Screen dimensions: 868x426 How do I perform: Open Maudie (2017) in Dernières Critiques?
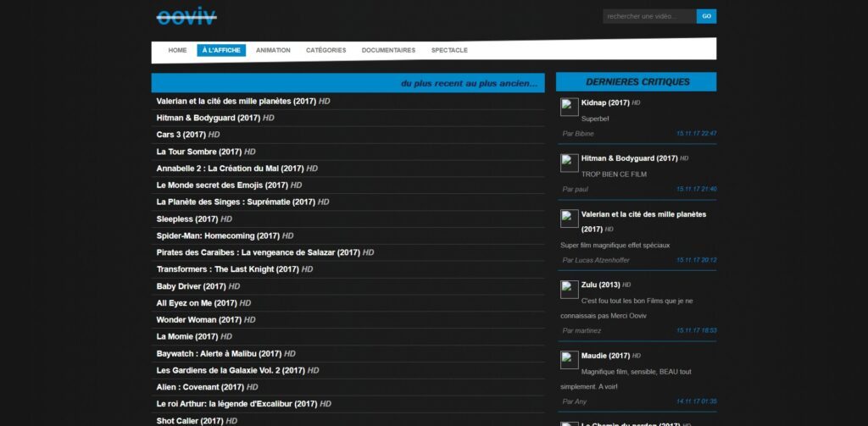(x=605, y=356)
